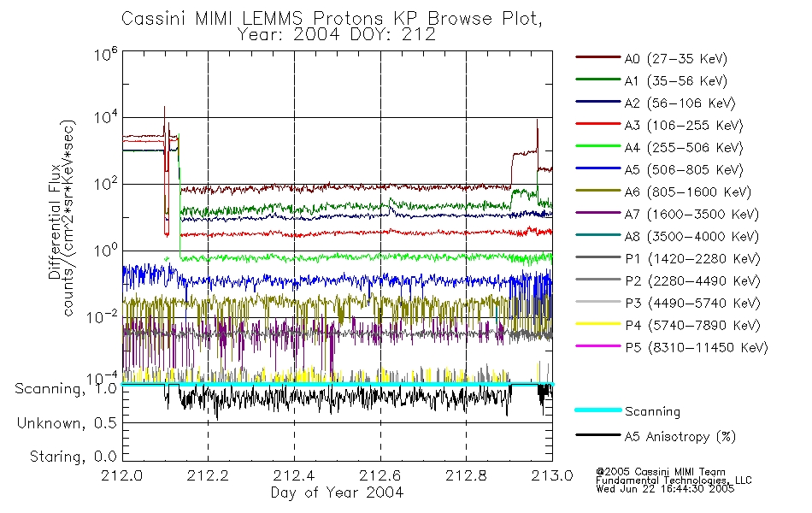Image resolution: width=812 pixels, height=513 pixels.
Task: Click the 212.8 x-axis tick label
Action: tap(466, 475)
